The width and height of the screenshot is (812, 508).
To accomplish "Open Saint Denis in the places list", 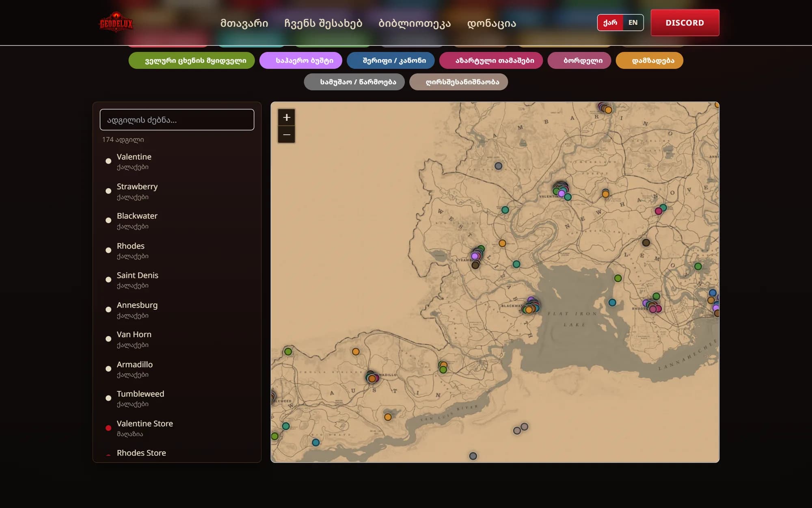I will point(177,280).
